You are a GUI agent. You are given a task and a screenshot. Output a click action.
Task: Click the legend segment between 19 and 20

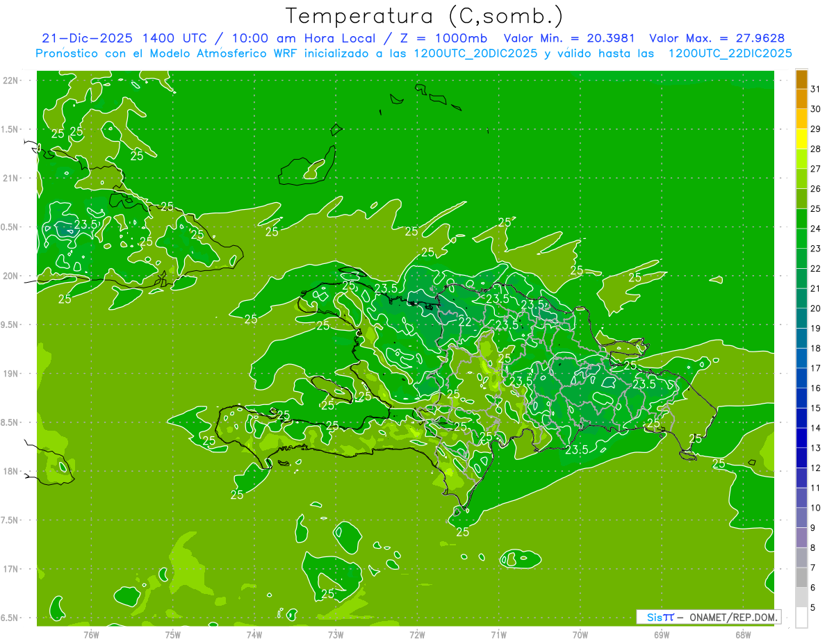click(801, 318)
